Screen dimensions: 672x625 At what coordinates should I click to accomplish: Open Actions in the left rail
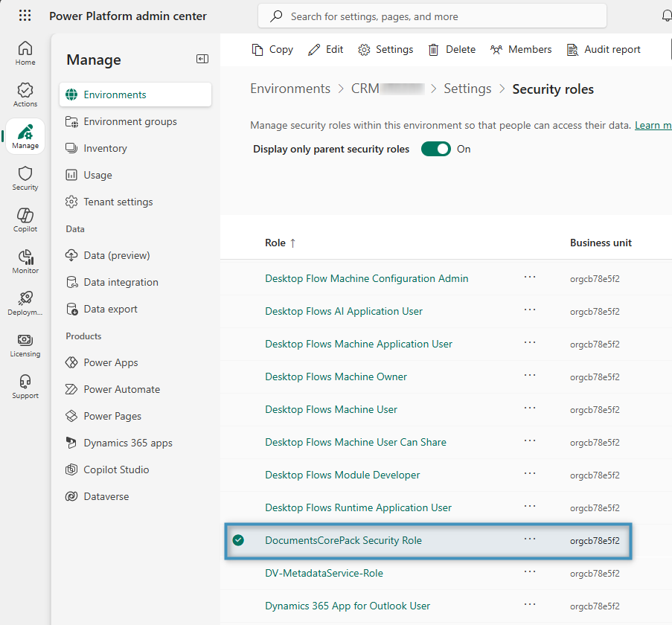pos(25,94)
